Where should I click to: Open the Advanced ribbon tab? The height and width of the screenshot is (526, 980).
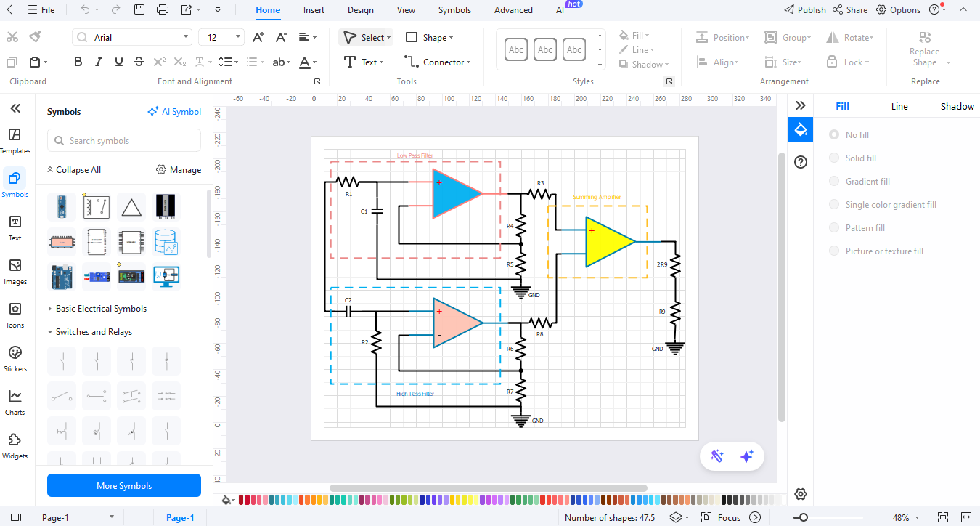coord(513,10)
